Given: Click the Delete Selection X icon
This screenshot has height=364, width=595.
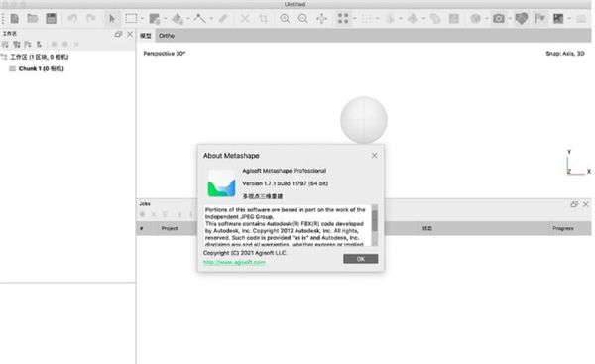Looking at the screenshot, I should pos(245,18).
